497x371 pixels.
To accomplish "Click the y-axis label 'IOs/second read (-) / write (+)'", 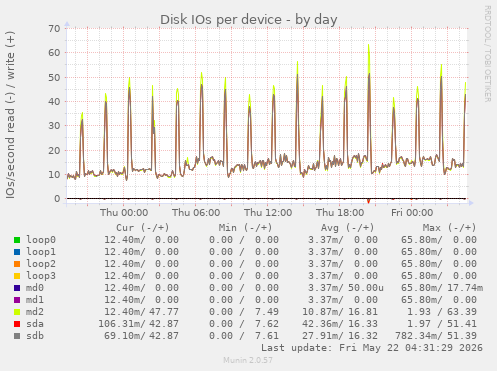I will pyautogui.click(x=10, y=115).
